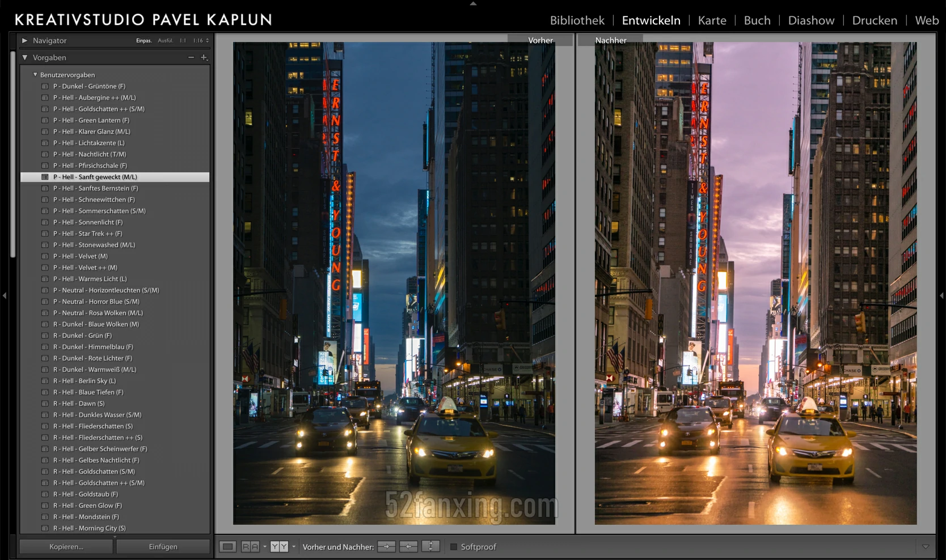Click the Einfügen button
Viewport: 946px width, 560px height.
(163, 546)
